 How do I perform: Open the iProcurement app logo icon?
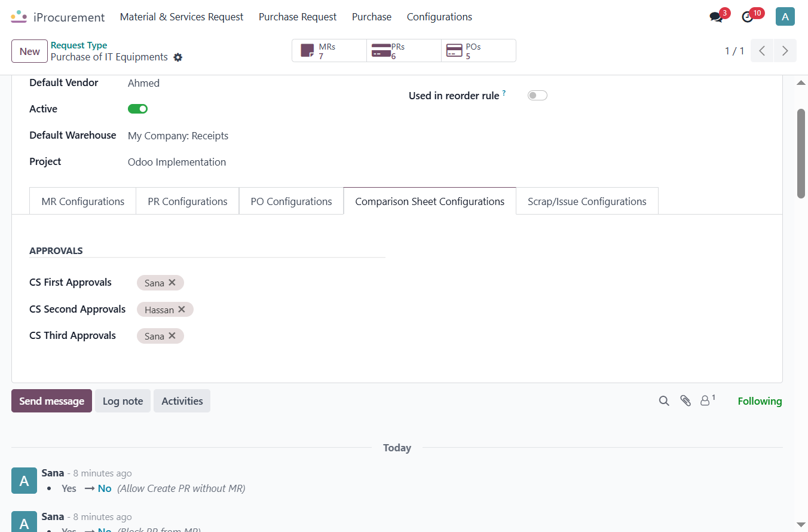[x=19, y=17]
